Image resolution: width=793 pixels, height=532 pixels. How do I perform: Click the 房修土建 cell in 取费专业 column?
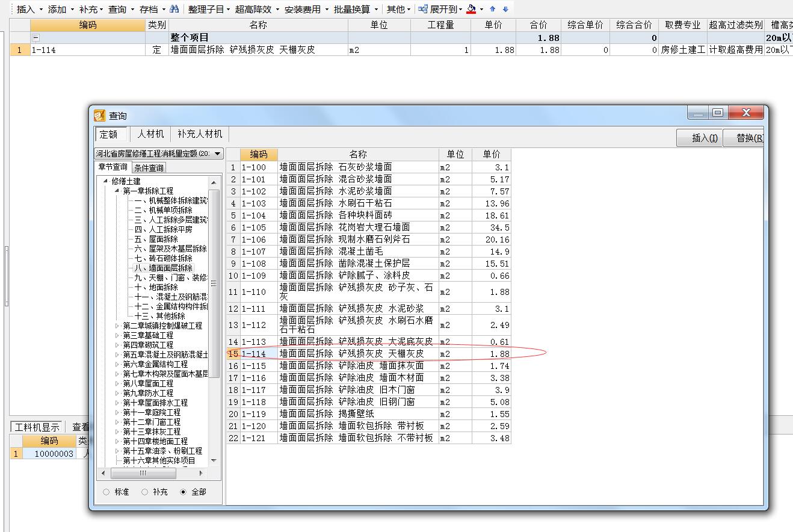[683, 50]
